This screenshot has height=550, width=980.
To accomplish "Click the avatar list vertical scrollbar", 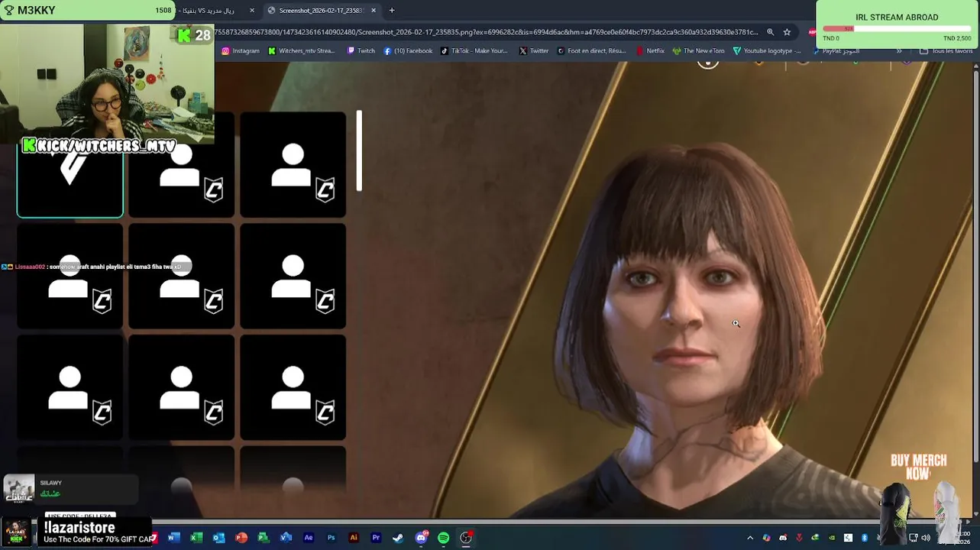I will click(x=359, y=150).
